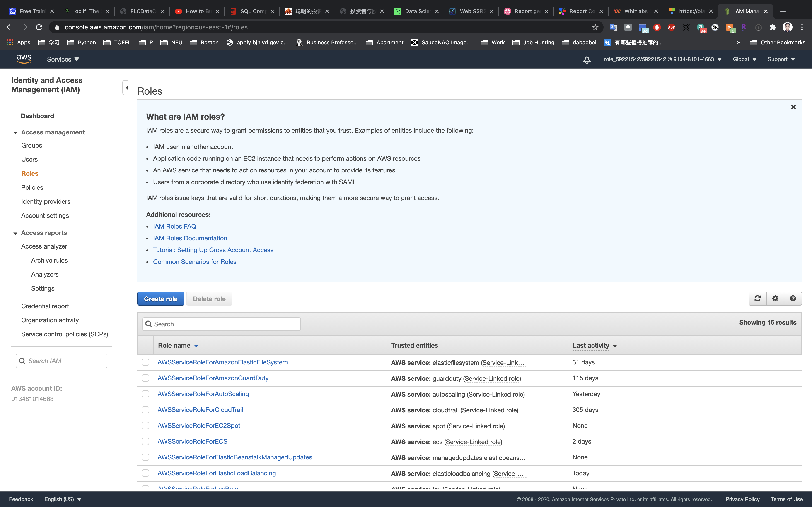Tick the AWSServiceRoleForECS checkbox
The image size is (812, 507).
click(145, 441)
